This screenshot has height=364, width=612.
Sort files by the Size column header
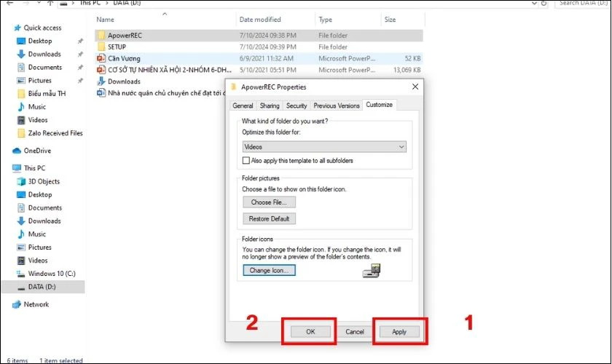point(402,20)
